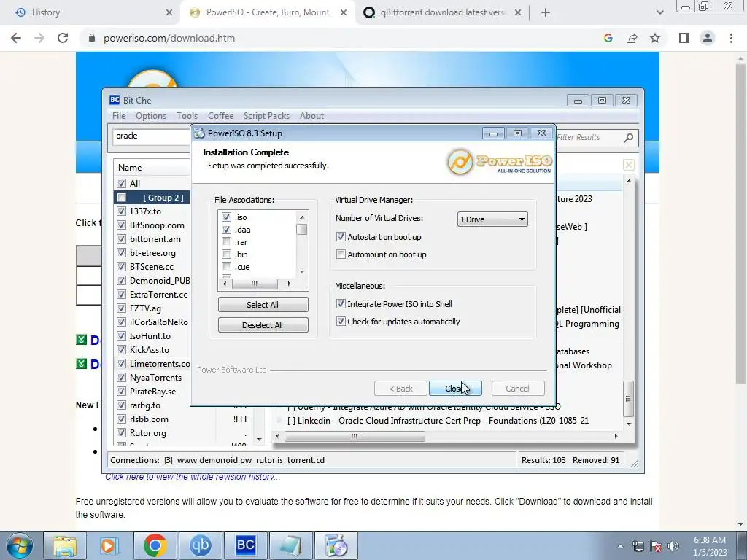Viewport: 747px width, 560px height.
Task: Uncheck All sites in Bit Che
Action: point(122,183)
